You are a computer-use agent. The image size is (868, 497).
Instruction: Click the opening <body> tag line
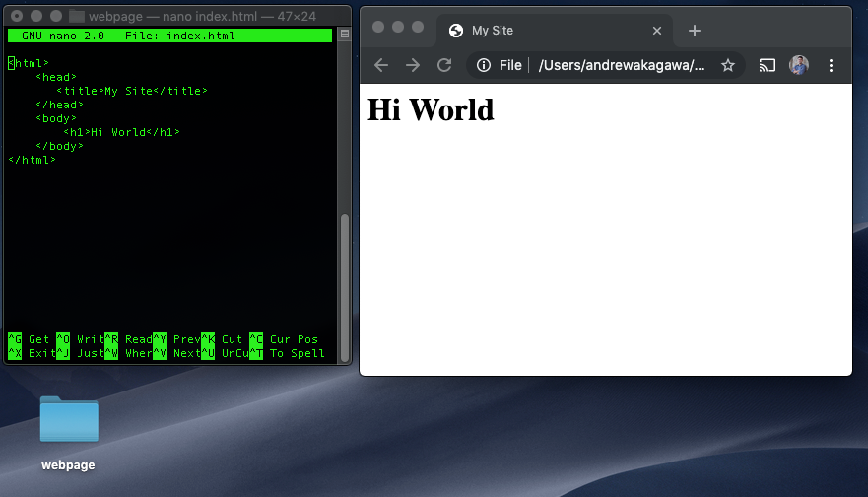tap(56, 118)
